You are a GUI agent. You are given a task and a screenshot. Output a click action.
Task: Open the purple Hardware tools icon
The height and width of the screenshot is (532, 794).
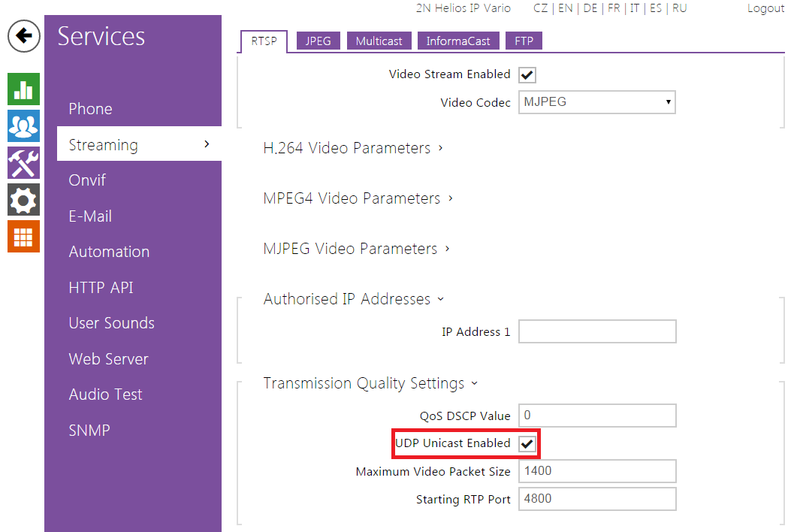click(24, 163)
